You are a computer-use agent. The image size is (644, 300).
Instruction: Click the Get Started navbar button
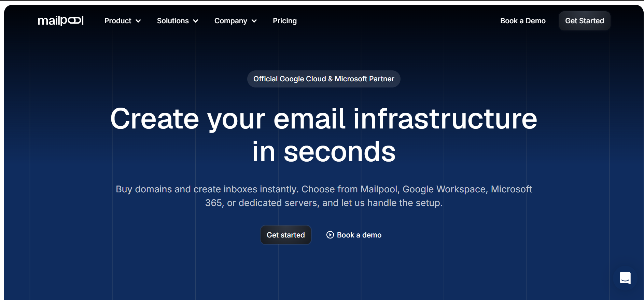click(x=584, y=21)
